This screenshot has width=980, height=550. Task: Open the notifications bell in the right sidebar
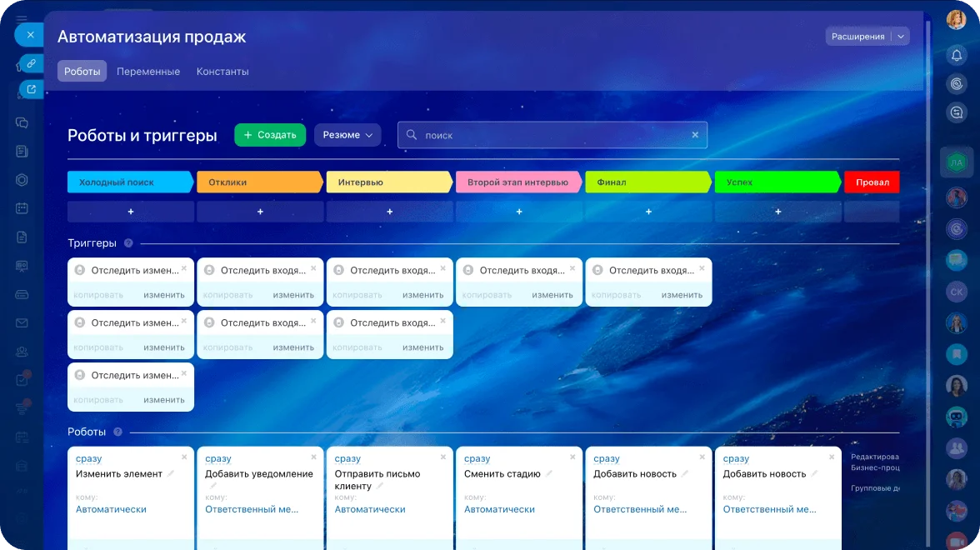(956, 55)
